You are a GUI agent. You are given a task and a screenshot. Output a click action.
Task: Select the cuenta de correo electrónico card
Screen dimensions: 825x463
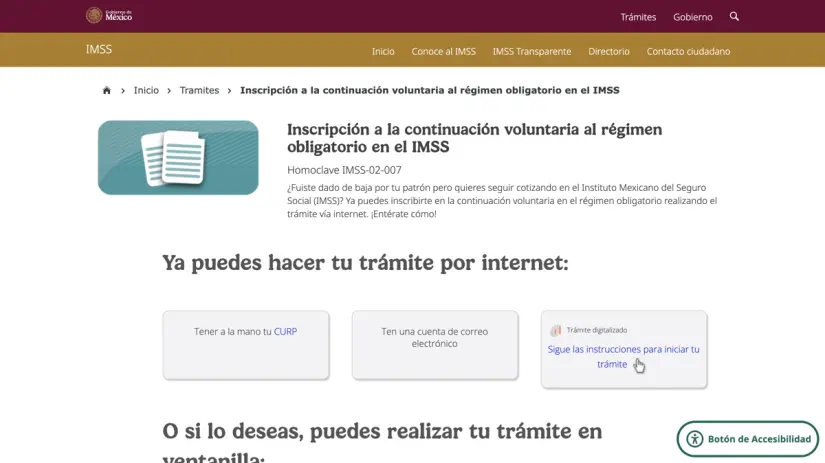(435, 345)
